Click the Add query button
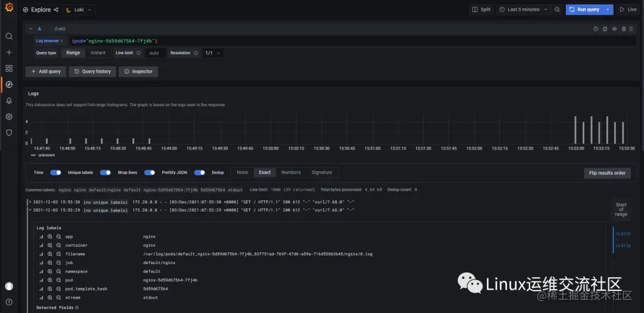 [45, 72]
